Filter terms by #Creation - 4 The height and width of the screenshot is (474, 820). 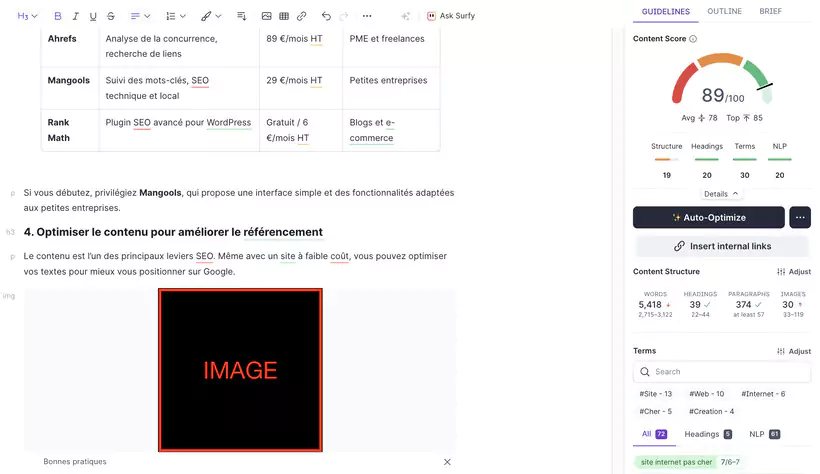pos(711,412)
